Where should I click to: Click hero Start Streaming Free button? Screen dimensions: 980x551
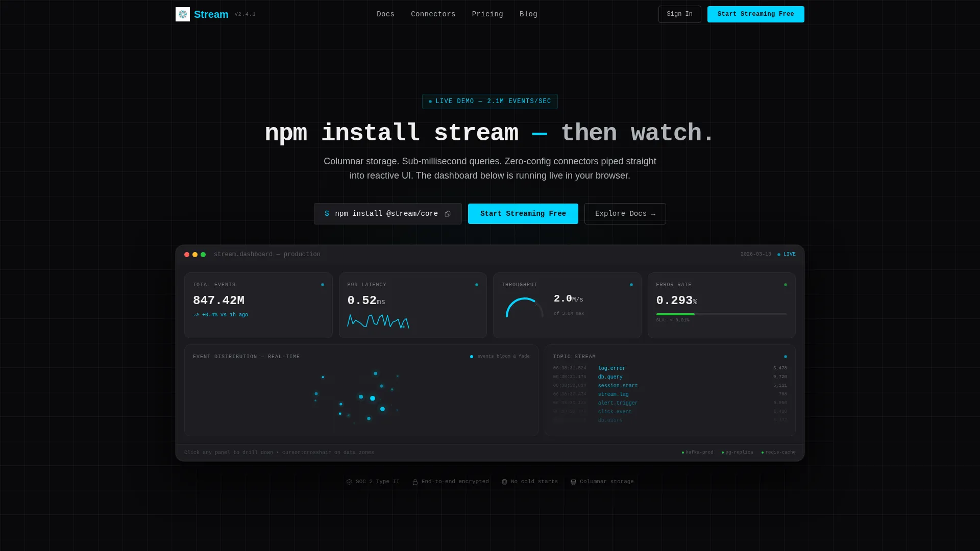tap(523, 214)
